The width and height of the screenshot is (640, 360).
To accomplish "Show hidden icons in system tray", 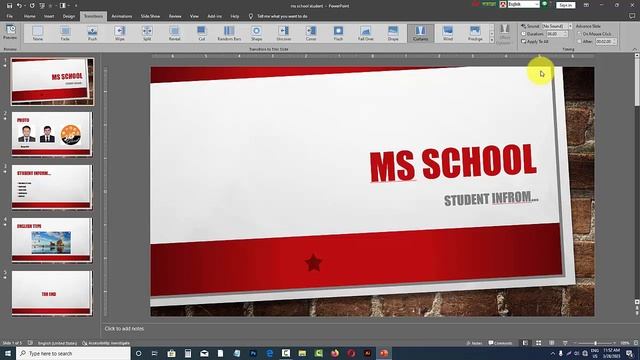I will (x=553, y=353).
